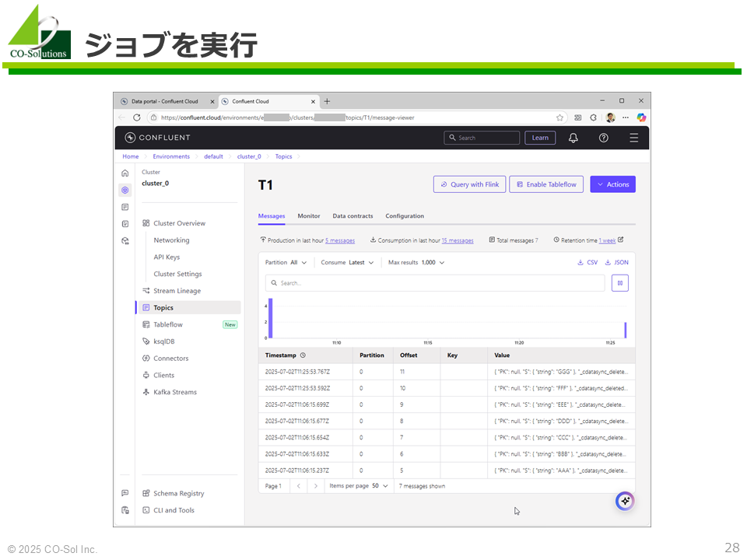
Task: Open the Consume Latest dropdown
Action: 347,262
